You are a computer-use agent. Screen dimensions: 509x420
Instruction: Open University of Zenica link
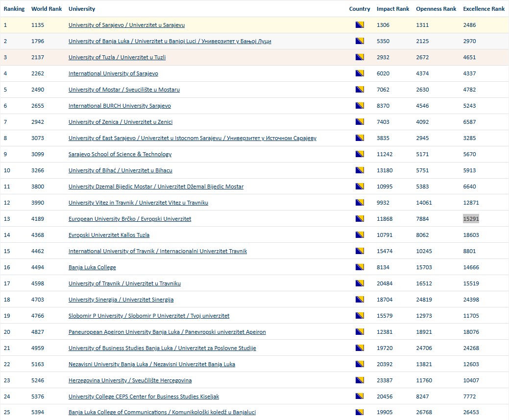click(x=121, y=122)
